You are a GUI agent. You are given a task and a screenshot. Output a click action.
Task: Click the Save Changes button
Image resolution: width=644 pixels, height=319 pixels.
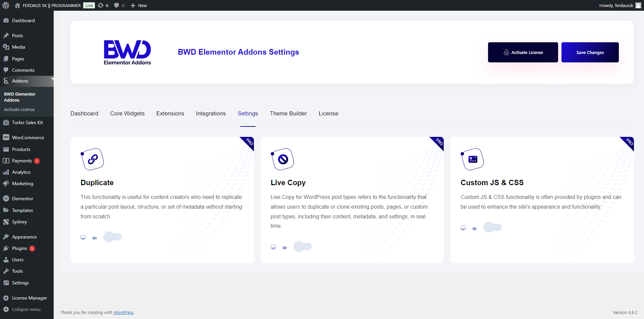click(590, 52)
